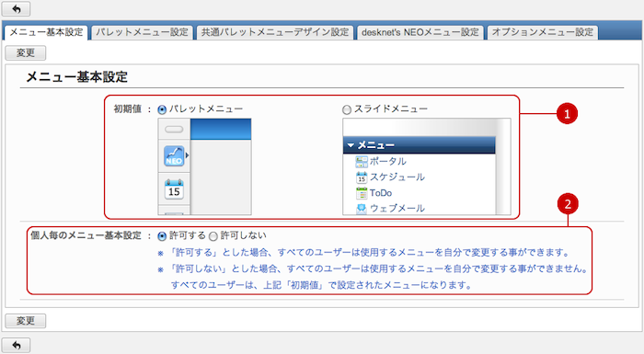The width and height of the screenshot is (644, 354).
Task: Click the calendar 15 icon in palette preview
Action: [174, 189]
